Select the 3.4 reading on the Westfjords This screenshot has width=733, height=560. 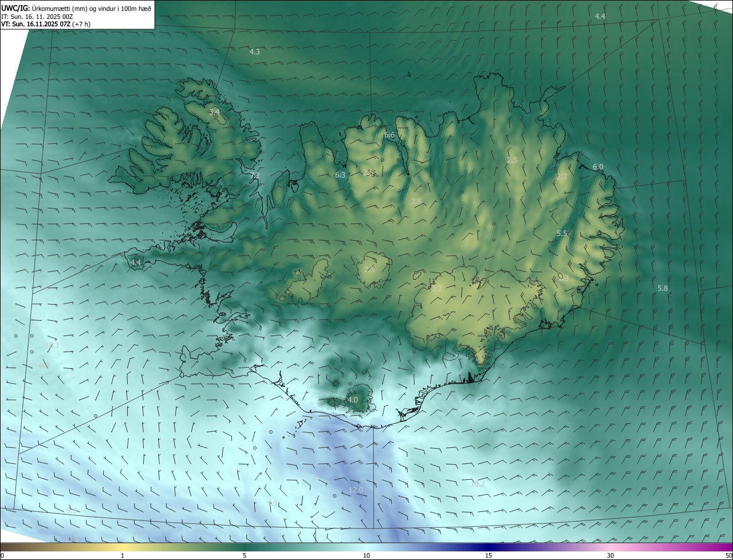click(x=214, y=112)
